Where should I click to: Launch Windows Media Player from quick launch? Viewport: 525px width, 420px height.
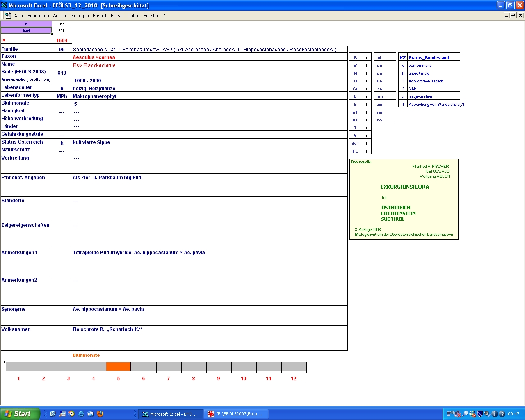[x=72, y=414]
